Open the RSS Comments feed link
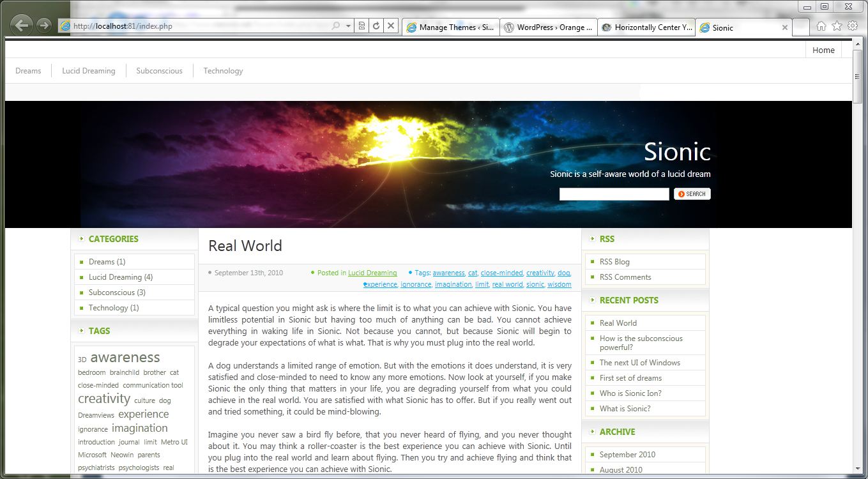The height and width of the screenshot is (479, 868). (x=625, y=277)
